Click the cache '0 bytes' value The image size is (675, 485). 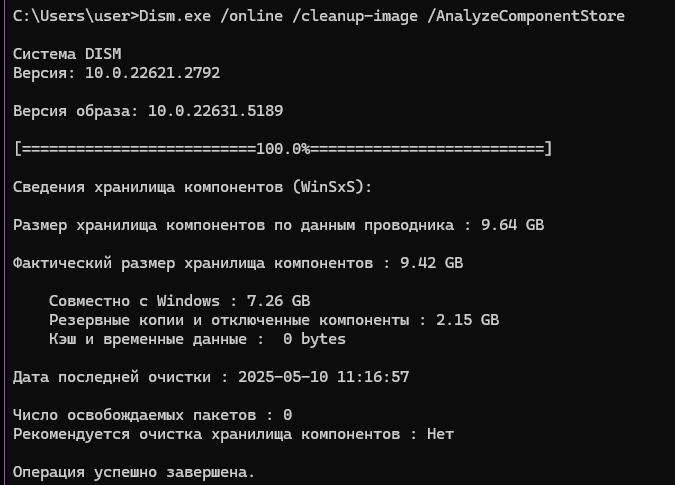click(x=314, y=339)
